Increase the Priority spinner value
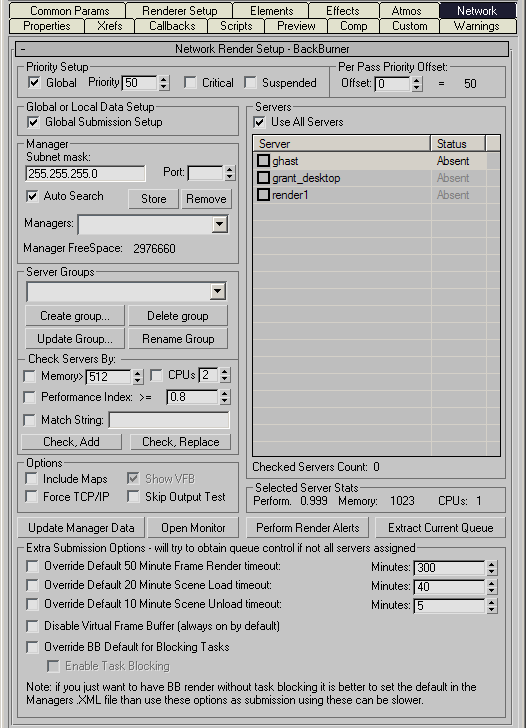This screenshot has width=526, height=728. 163,79
